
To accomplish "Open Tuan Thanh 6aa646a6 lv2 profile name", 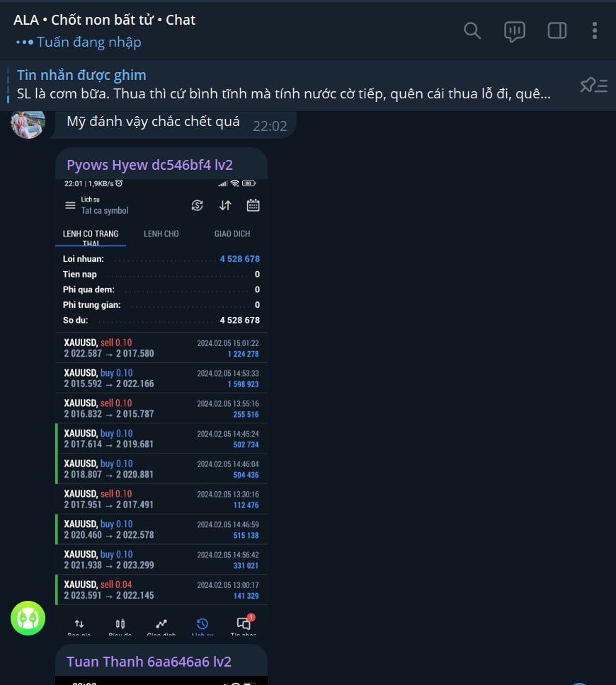I will [x=149, y=662].
